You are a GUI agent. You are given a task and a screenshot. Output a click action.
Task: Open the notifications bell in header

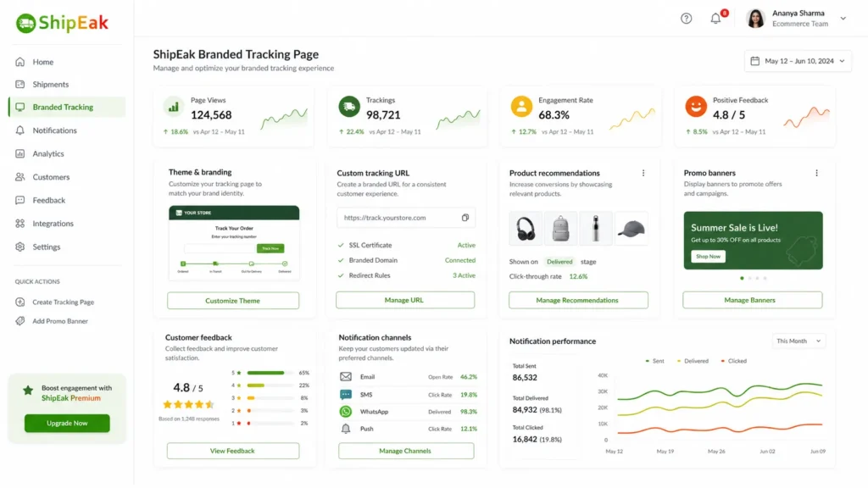click(x=715, y=19)
